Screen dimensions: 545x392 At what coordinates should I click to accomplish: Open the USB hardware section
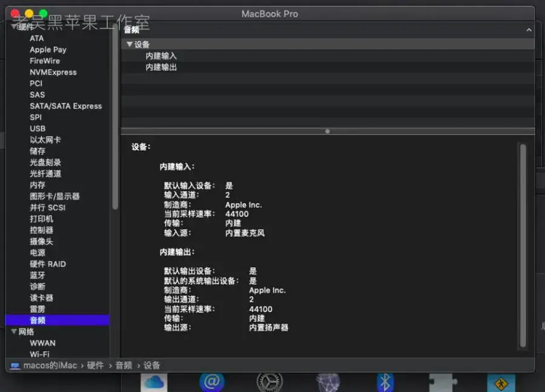(38, 128)
